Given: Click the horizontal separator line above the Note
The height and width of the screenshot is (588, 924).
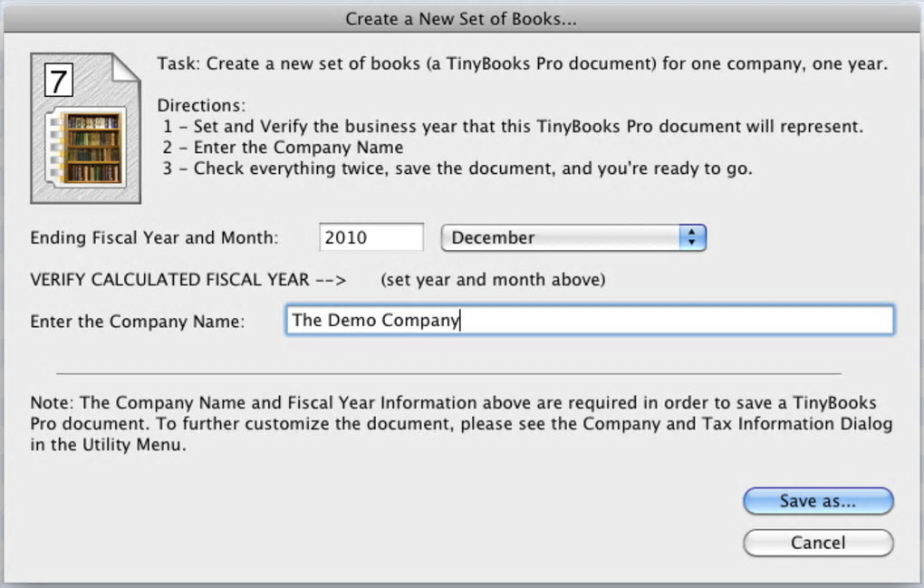Looking at the screenshot, I should tap(448, 372).
